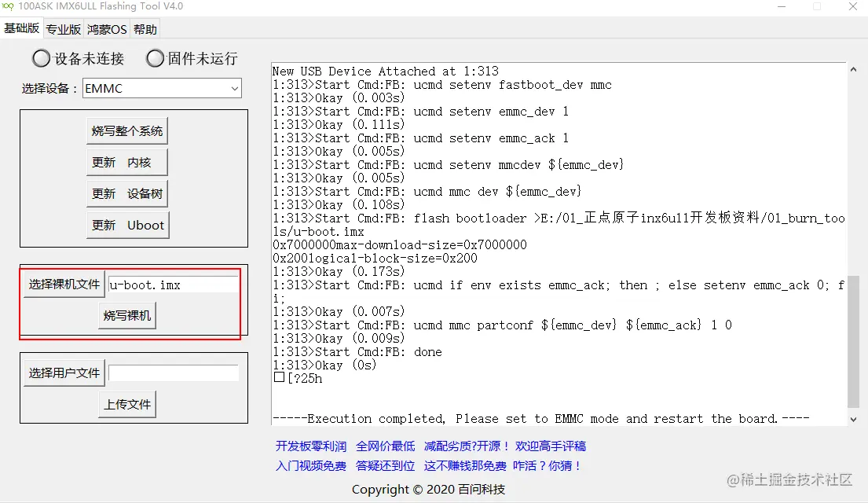The width and height of the screenshot is (868, 503).
Task: Click the 'flash bootloader' log line
Action: point(559,225)
